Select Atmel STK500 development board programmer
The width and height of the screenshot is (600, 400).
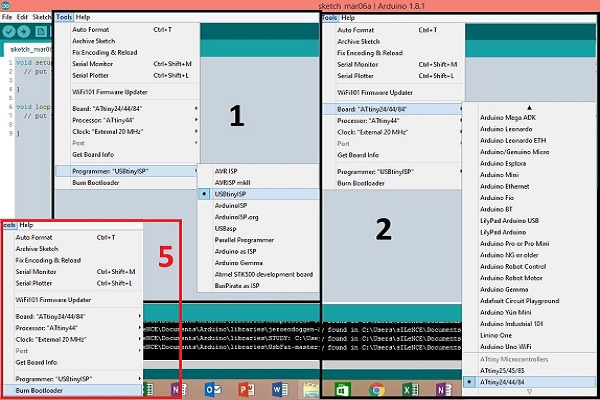click(264, 274)
